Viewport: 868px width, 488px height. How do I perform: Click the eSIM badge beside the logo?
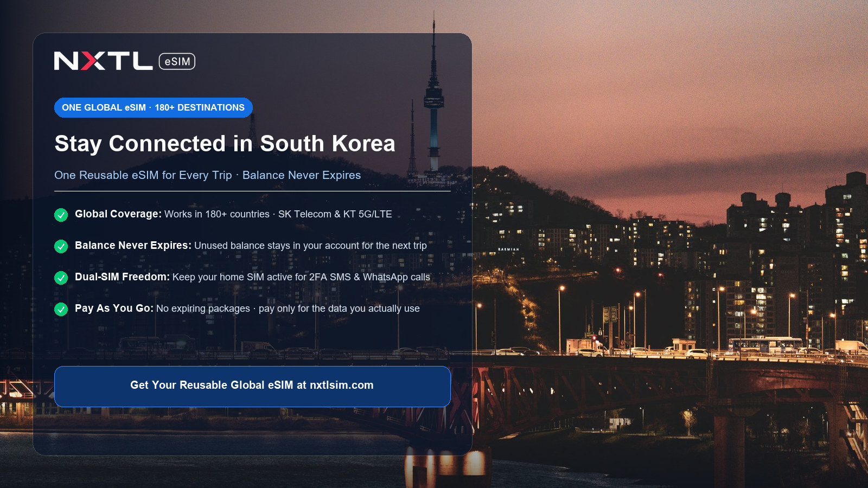coord(177,61)
